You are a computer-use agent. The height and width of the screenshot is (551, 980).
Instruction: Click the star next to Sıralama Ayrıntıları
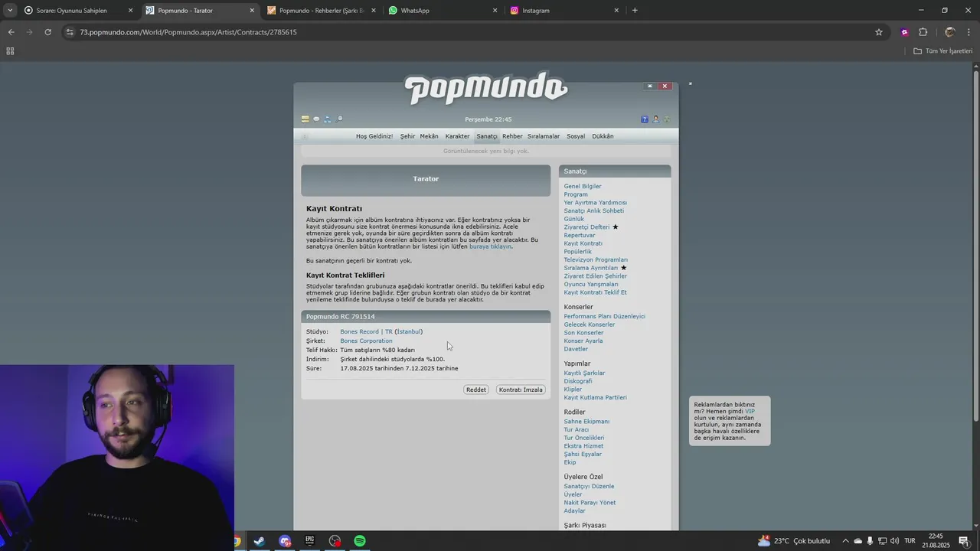(x=623, y=268)
